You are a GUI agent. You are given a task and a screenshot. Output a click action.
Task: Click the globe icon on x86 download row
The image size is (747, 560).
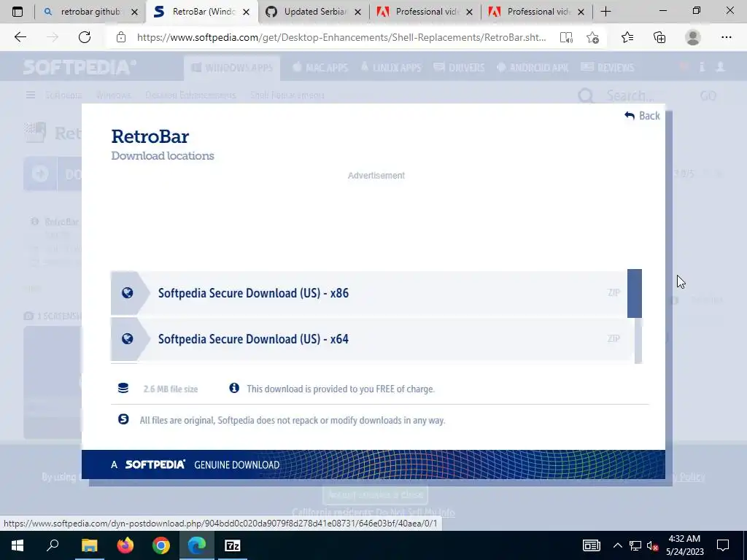pyautogui.click(x=127, y=293)
